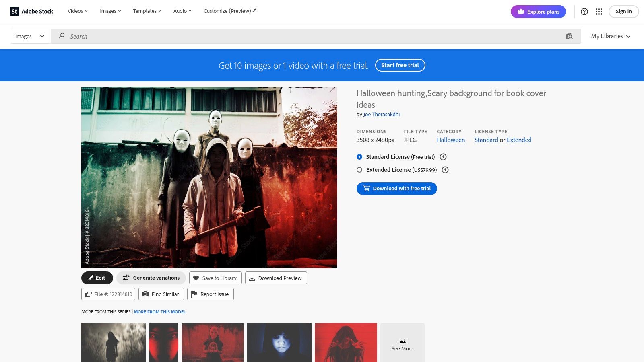Open the Templates menu
The image size is (644, 362).
coord(147,11)
